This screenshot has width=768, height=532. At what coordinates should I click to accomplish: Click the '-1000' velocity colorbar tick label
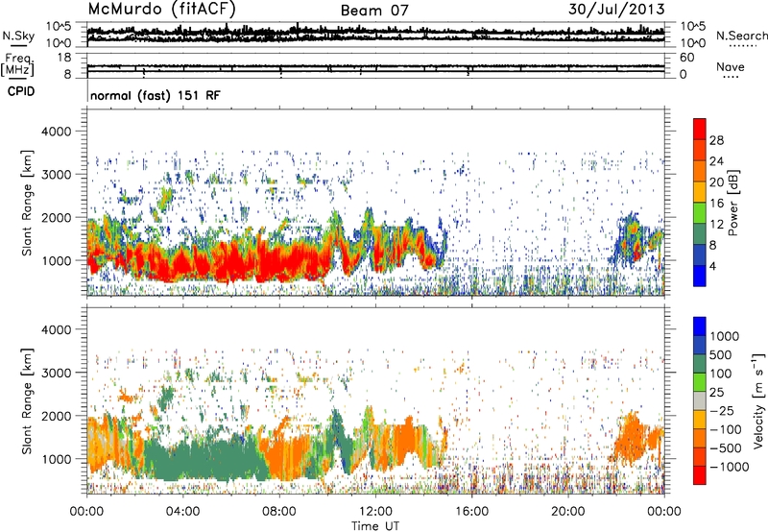pyautogui.click(x=729, y=467)
